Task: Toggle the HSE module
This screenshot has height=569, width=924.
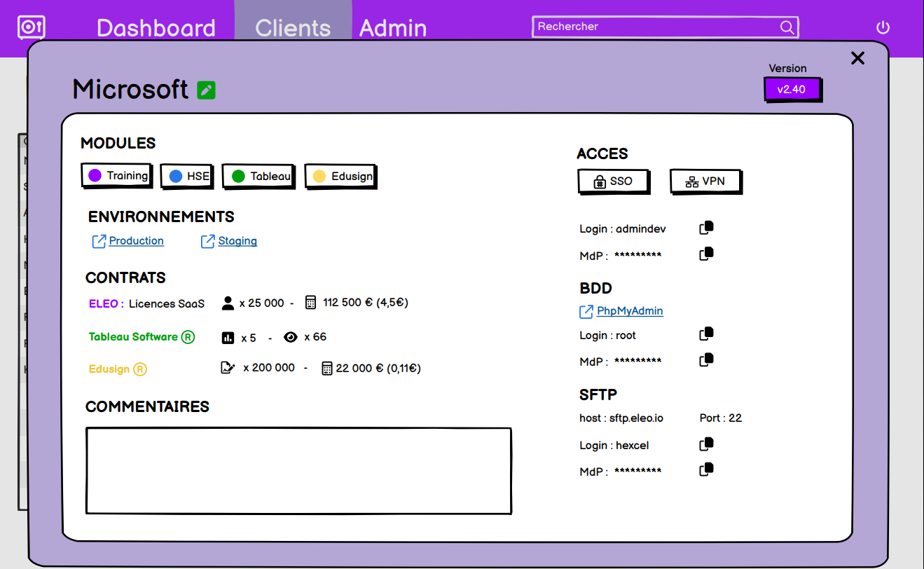Action: (186, 175)
